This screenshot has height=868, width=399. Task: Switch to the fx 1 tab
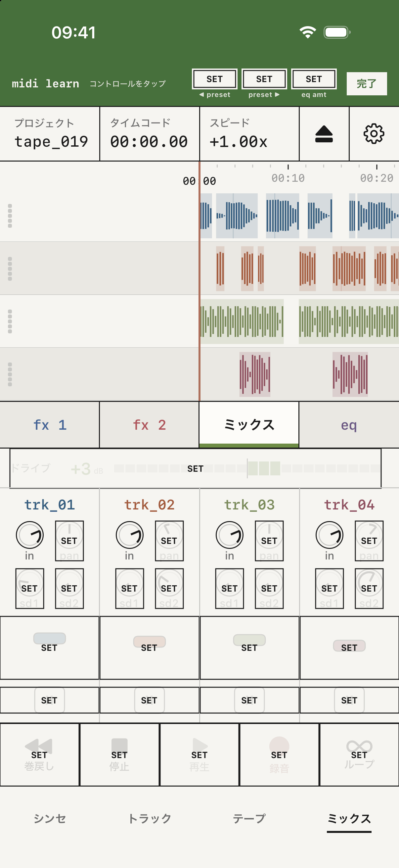pyautogui.click(x=50, y=424)
